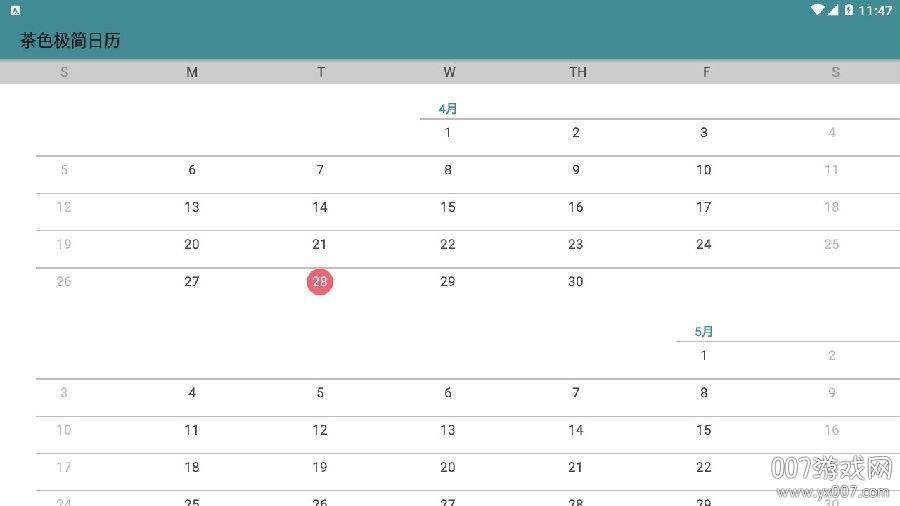Click the TH weekday header
Viewport: 900px width, 506px height.
578,72
